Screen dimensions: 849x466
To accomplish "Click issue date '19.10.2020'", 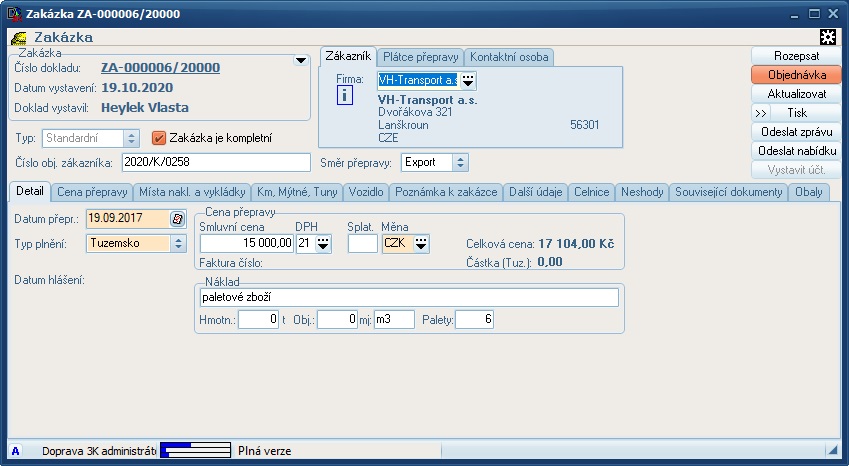I will (137, 88).
